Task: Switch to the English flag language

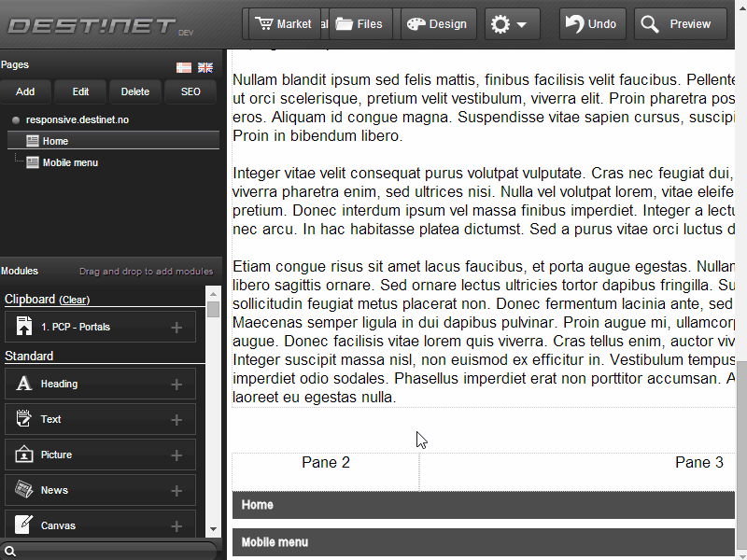Action: click(x=205, y=67)
